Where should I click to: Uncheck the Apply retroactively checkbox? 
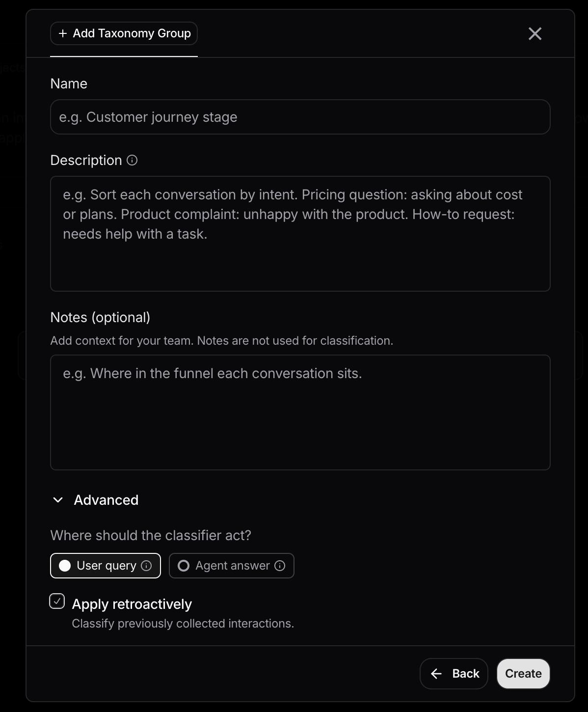coord(57,601)
